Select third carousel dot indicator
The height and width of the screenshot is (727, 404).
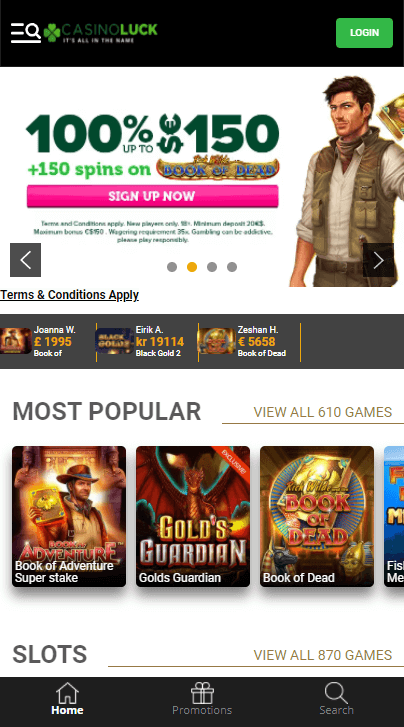tap(212, 267)
